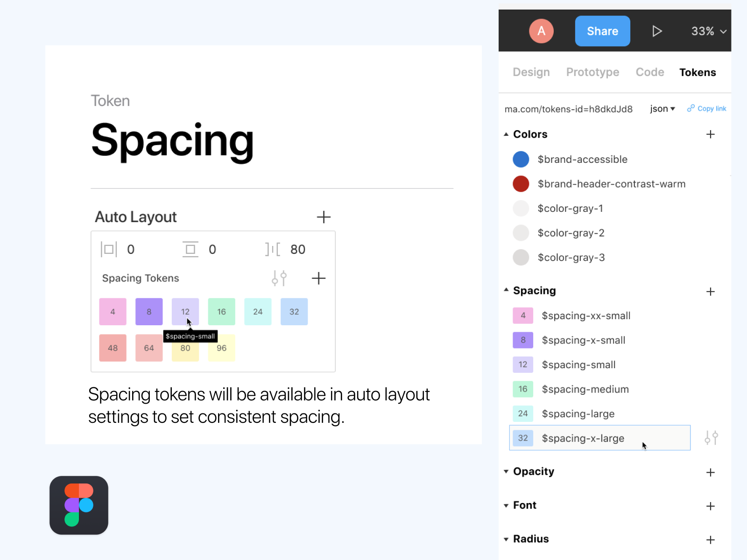Expand the Font section

point(507,505)
